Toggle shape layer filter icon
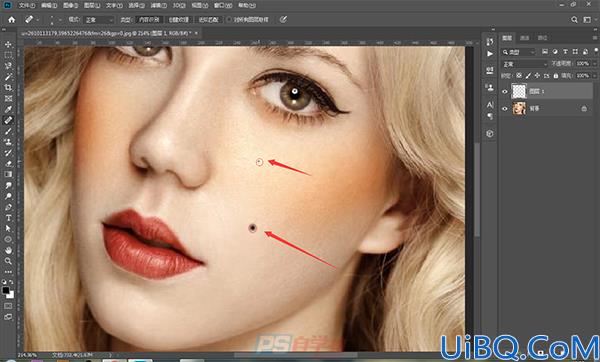600x362 pixels. (575, 52)
